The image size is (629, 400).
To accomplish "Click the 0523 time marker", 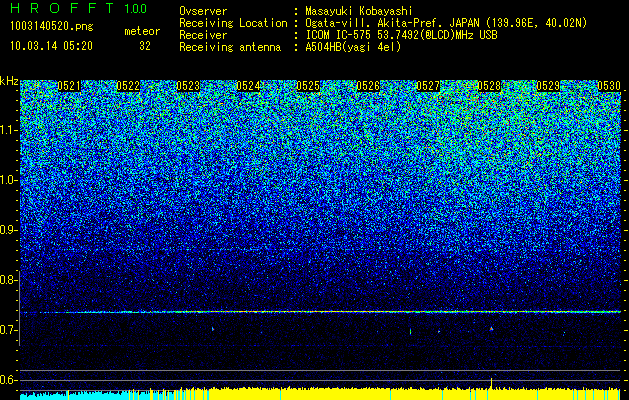I will (188, 86).
